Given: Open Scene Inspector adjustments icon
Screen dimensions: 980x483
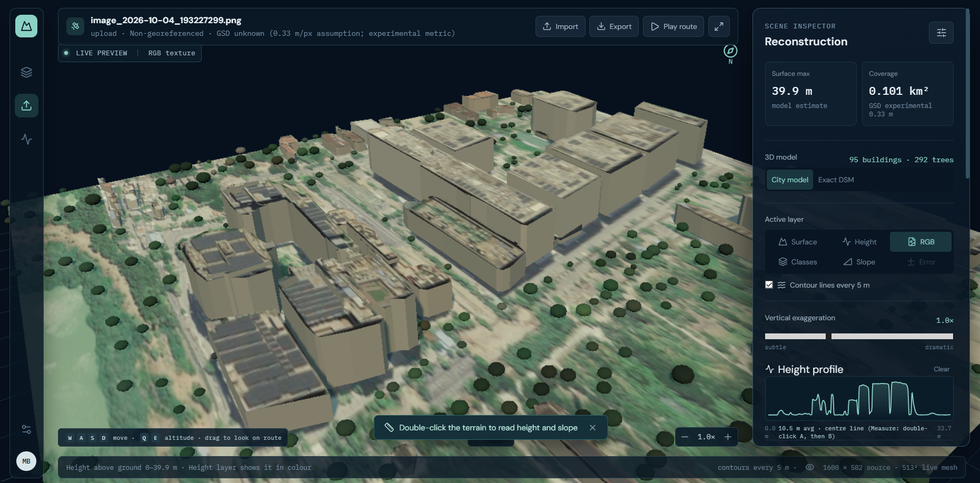Looking at the screenshot, I should point(941,33).
